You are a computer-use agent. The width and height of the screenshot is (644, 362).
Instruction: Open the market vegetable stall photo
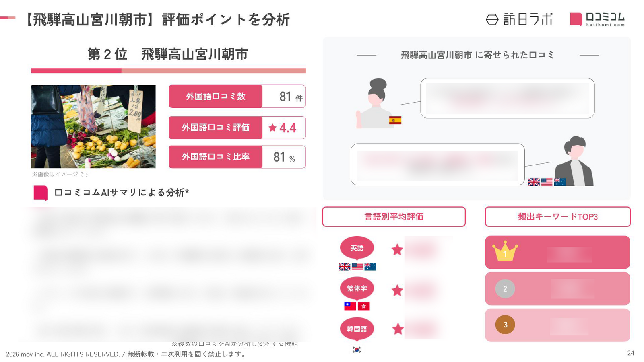coord(93,126)
